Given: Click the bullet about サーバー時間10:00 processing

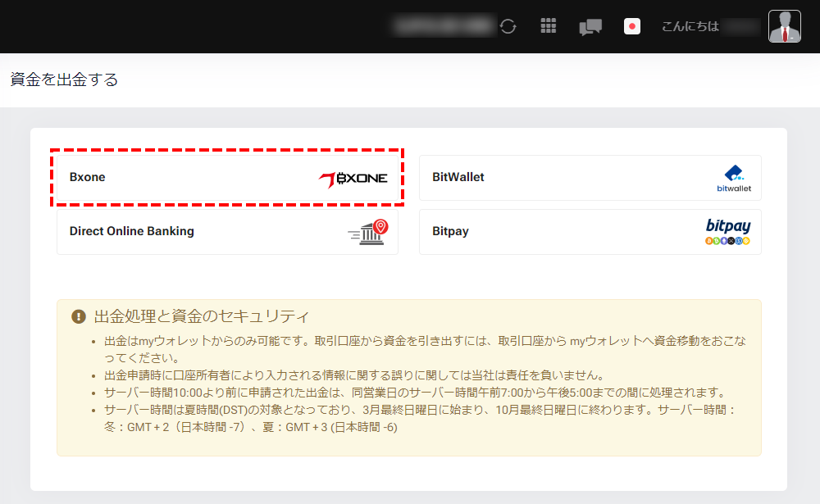Looking at the screenshot, I should pos(416,393).
